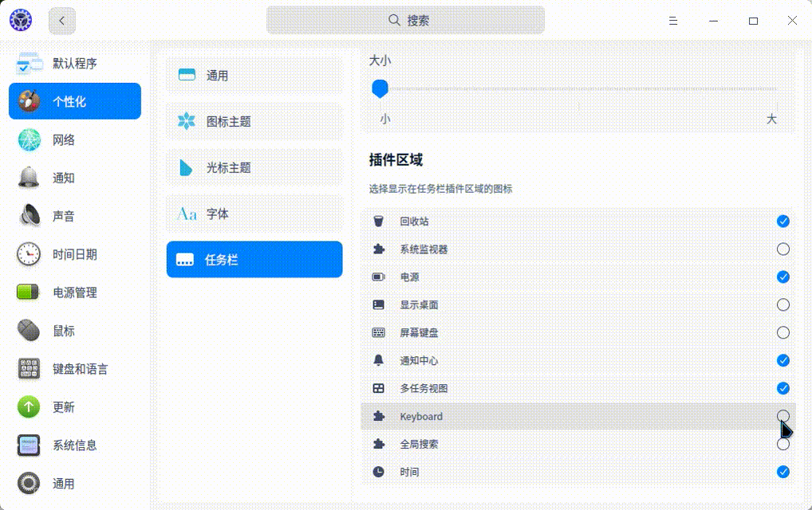Open the 通用 personalization page
This screenshot has height=510, width=812.
254,74
